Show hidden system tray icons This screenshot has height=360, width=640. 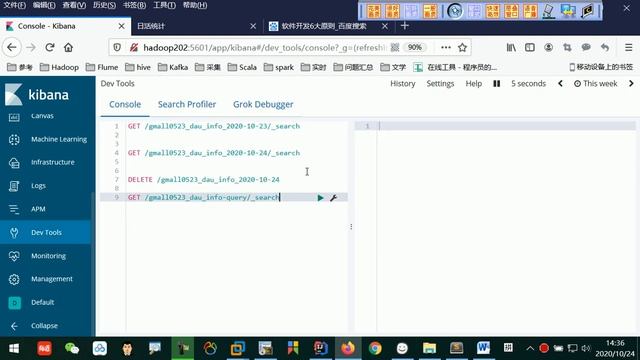530,348
